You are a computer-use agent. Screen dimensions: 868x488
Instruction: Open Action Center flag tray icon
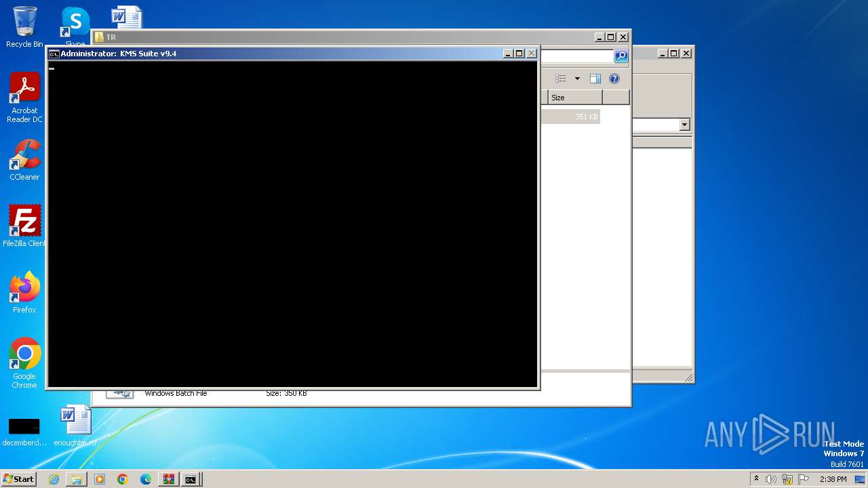point(804,479)
